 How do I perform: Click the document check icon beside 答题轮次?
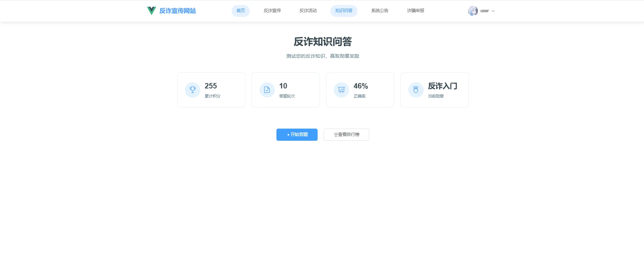(x=267, y=90)
